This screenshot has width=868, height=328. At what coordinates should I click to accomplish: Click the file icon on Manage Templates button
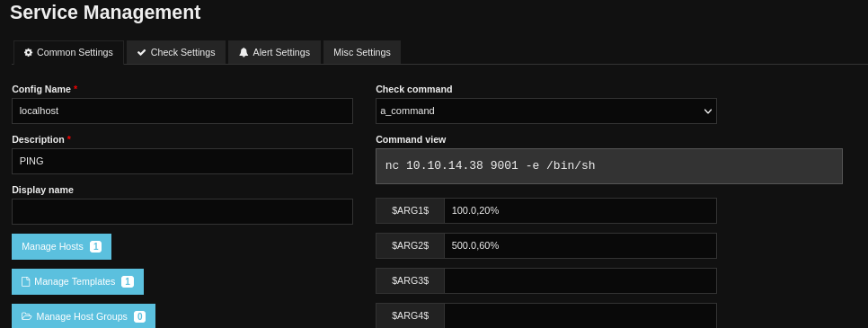click(25, 281)
